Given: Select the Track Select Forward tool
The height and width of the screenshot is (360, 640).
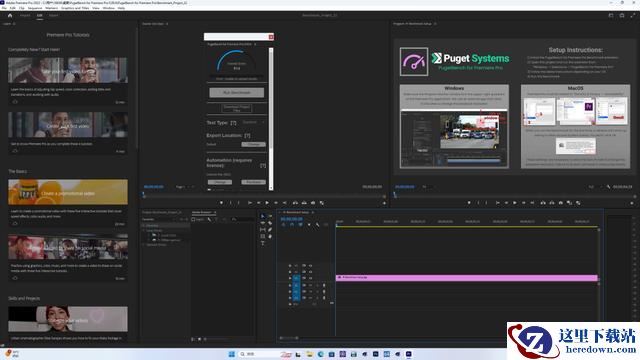Looking at the screenshot, I should coord(270,216).
